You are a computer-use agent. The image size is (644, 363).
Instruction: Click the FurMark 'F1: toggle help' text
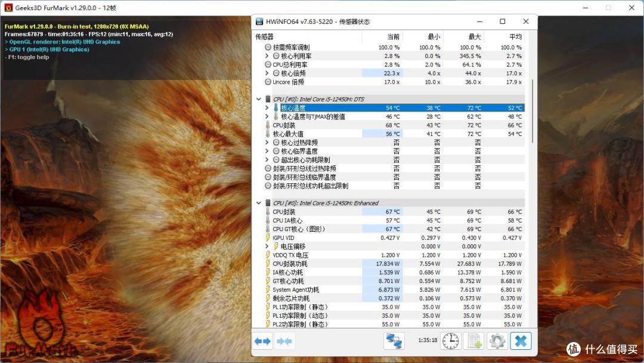pos(27,57)
